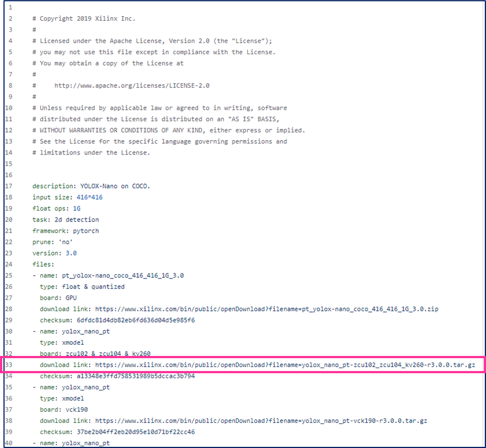Select the "Copyright 2019 Xilinx Inc." comment line

(84, 18)
